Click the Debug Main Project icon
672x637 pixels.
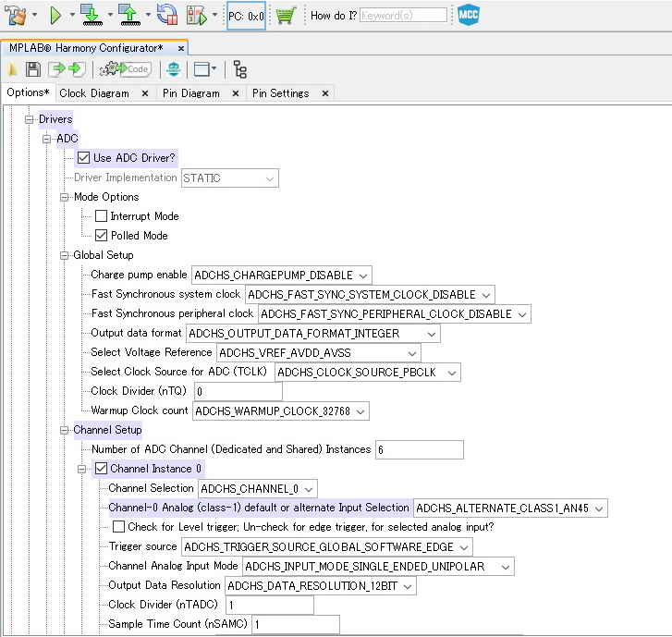197,16
